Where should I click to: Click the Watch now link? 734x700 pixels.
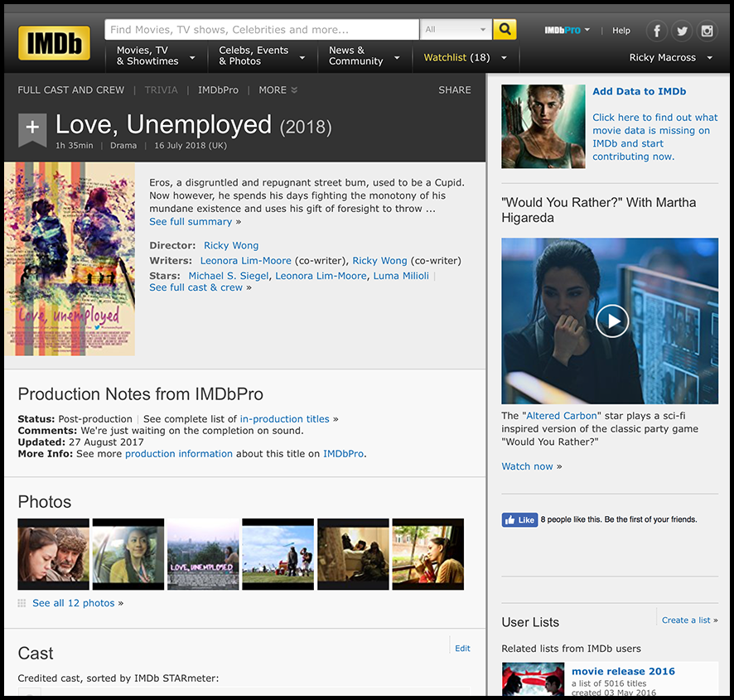click(527, 466)
